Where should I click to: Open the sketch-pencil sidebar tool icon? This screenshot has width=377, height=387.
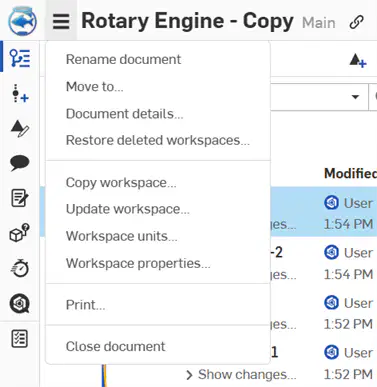point(20,129)
